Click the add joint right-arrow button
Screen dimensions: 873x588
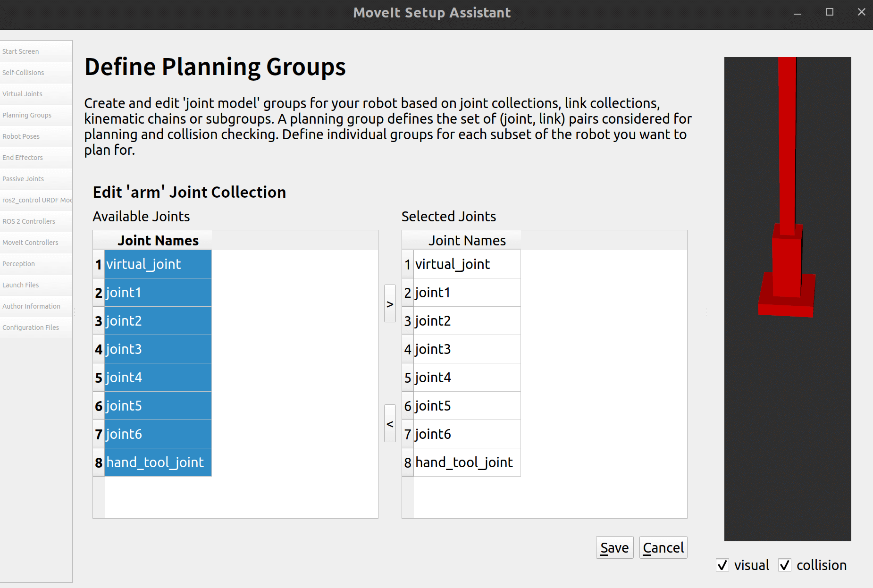tap(390, 303)
